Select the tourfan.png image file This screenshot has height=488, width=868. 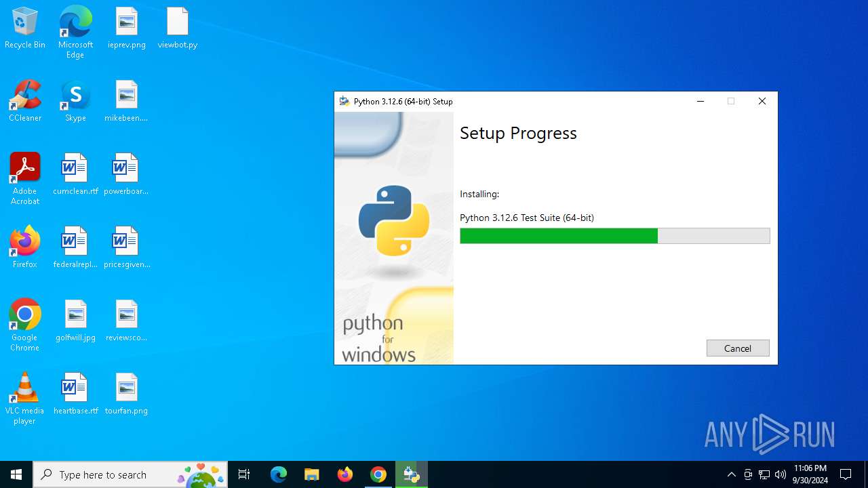coord(127,394)
